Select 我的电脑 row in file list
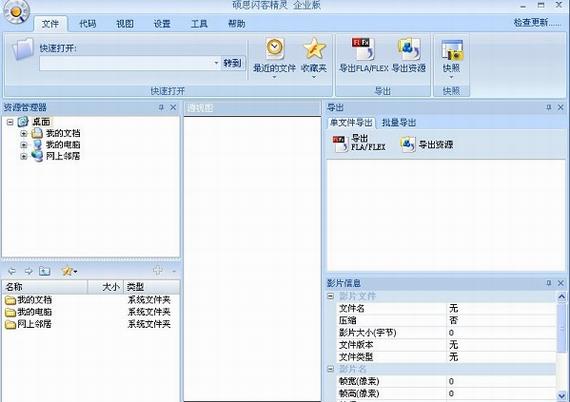Image resolution: width=570 pixels, height=402 pixels. pos(90,312)
